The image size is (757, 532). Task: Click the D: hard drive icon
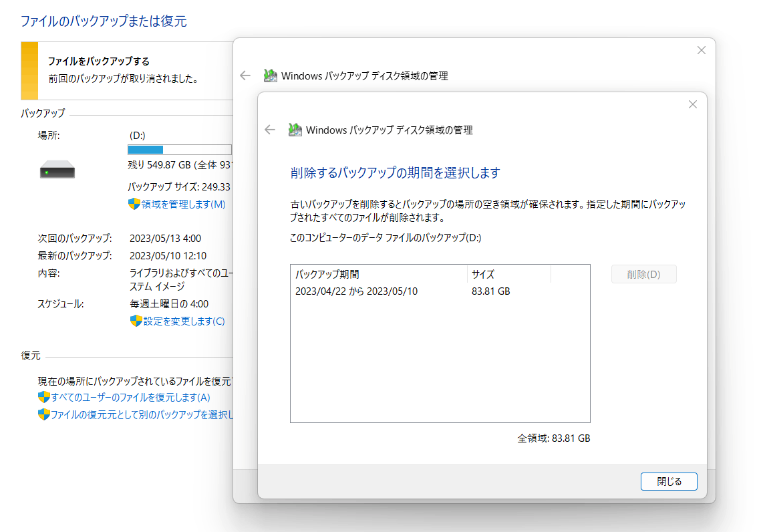(x=57, y=170)
